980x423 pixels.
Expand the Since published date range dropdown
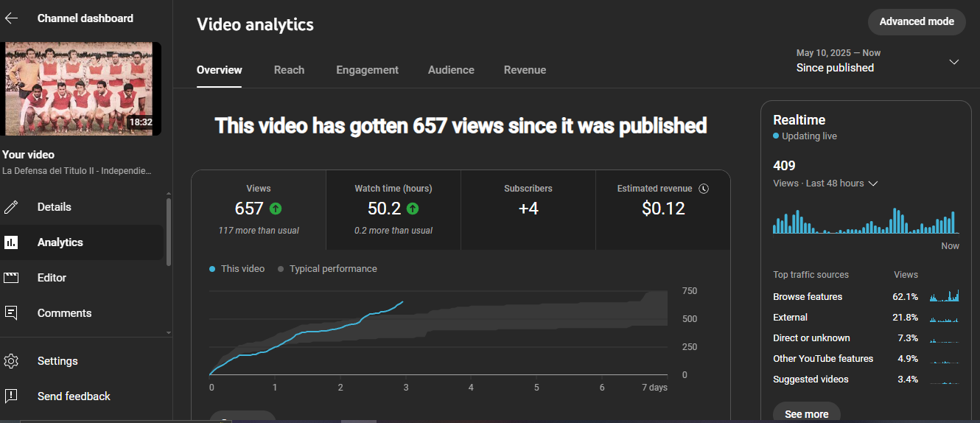(x=953, y=62)
